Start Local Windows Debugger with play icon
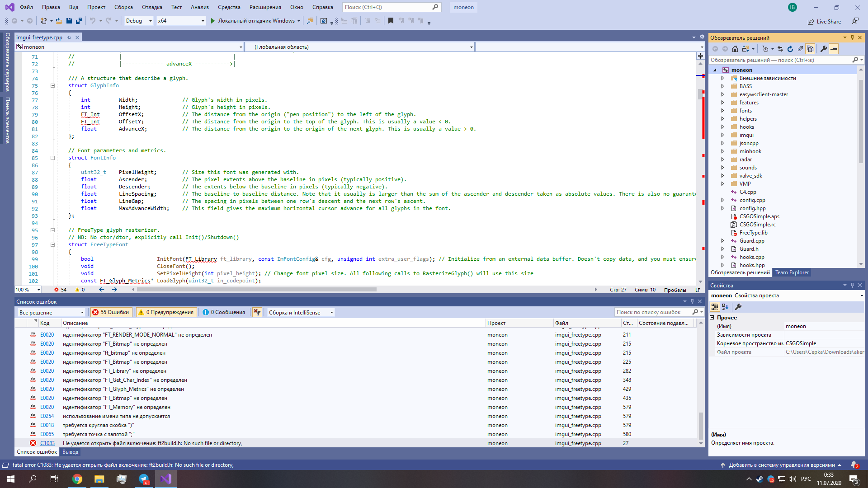 [x=212, y=21]
